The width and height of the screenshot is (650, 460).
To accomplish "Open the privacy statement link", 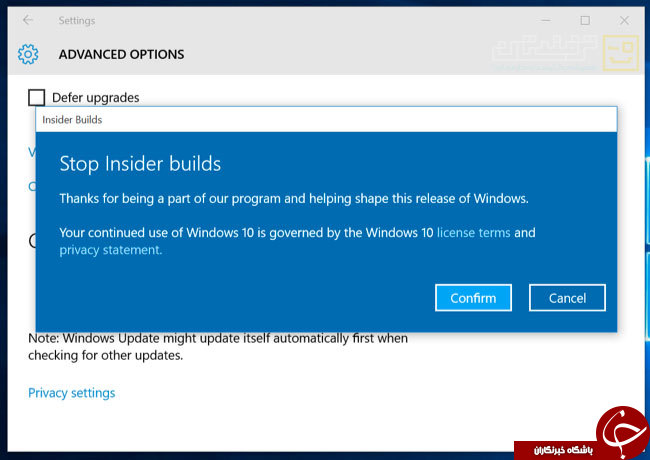I will (111, 250).
